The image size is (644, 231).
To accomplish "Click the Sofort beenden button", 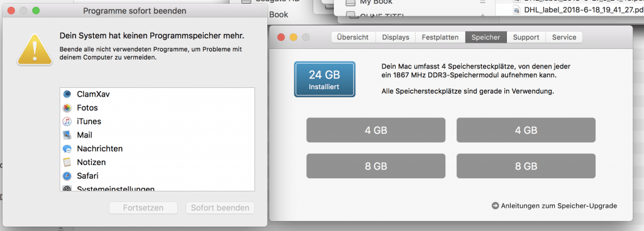I will 220,208.
